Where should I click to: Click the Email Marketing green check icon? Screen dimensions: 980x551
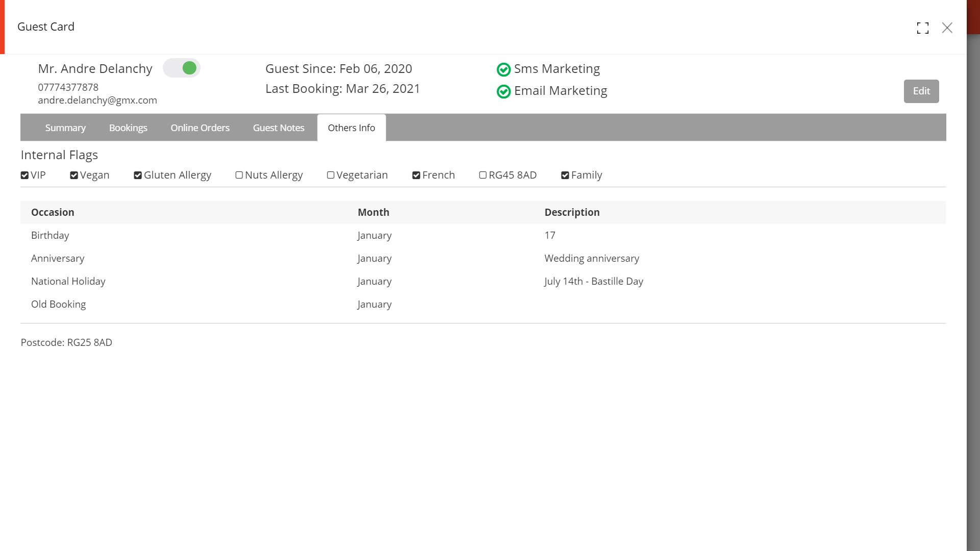coord(503,91)
